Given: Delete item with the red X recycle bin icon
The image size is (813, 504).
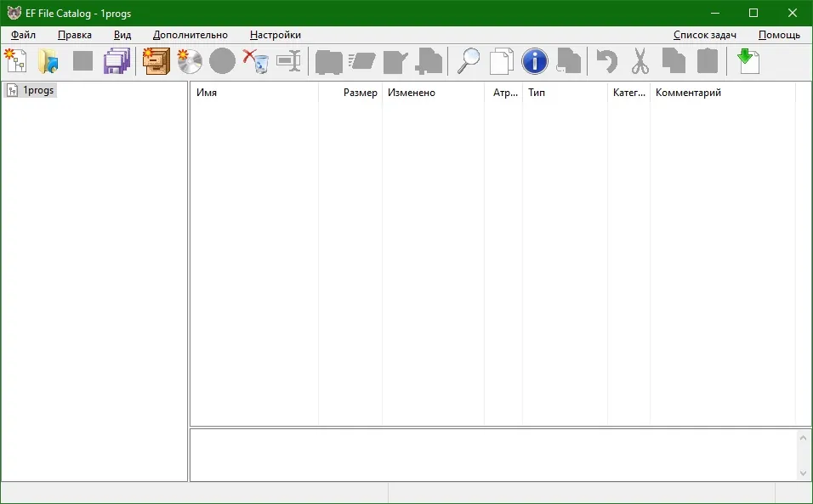Looking at the screenshot, I should (256, 61).
